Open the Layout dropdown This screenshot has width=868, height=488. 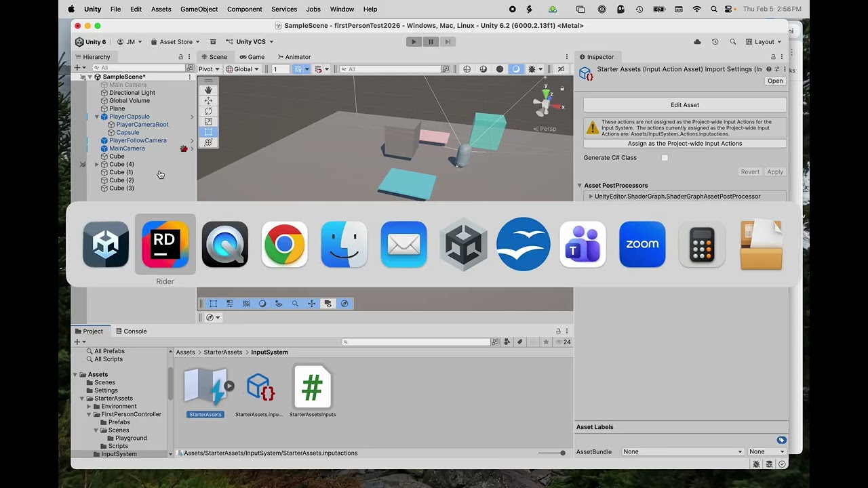(763, 42)
